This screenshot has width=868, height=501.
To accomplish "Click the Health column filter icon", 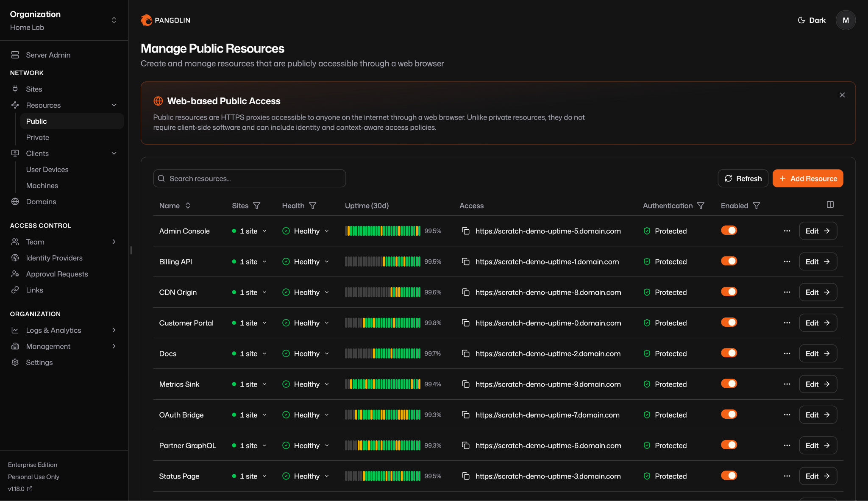I will pyautogui.click(x=313, y=206).
